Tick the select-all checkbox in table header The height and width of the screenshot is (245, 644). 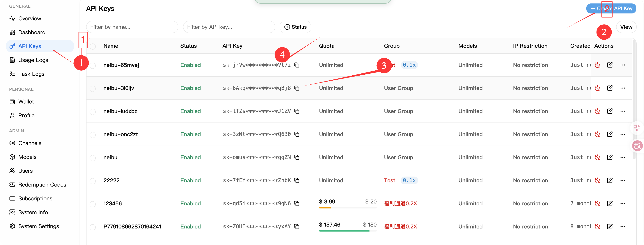click(93, 46)
